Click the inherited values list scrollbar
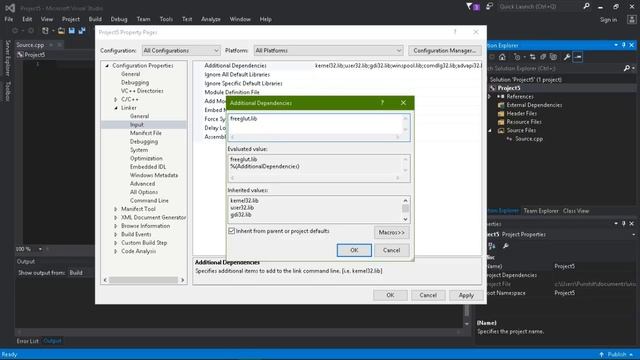This screenshot has height=360, width=640. coord(405,209)
